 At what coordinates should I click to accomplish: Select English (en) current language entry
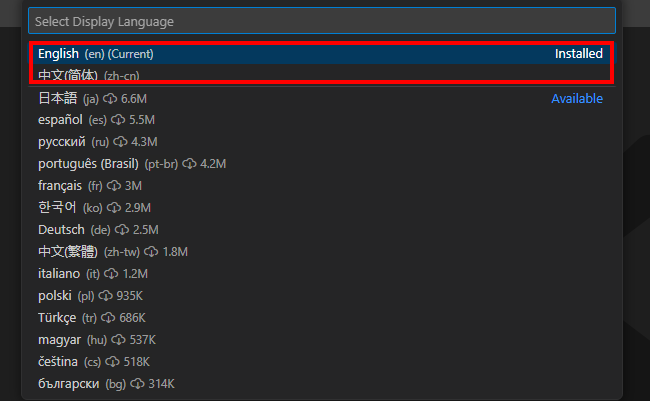[96, 54]
